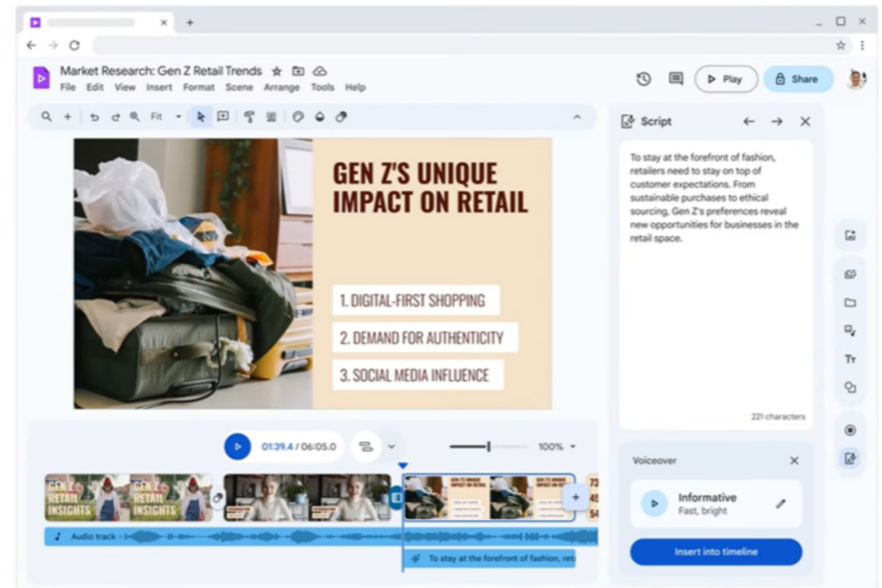Play the timeline with blue play button
This screenshot has width=882, height=588.
[x=237, y=447]
